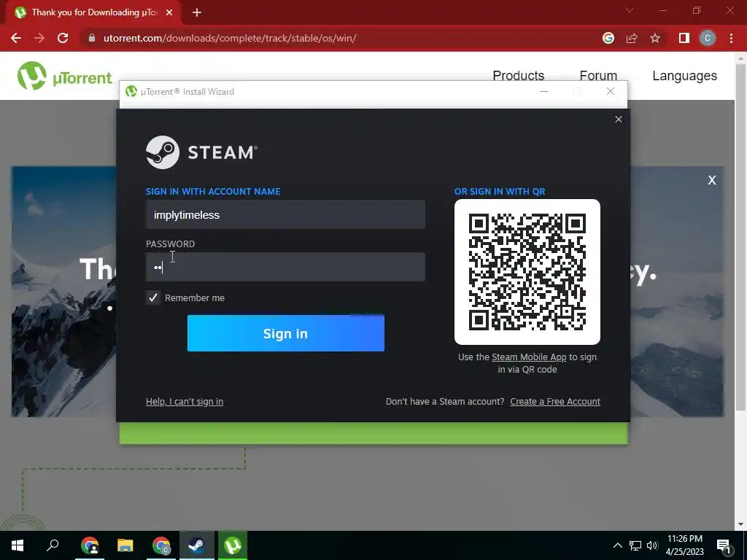Click the scrollbar down arrow
This screenshot has width=747, height=560.
coord(740,524)
